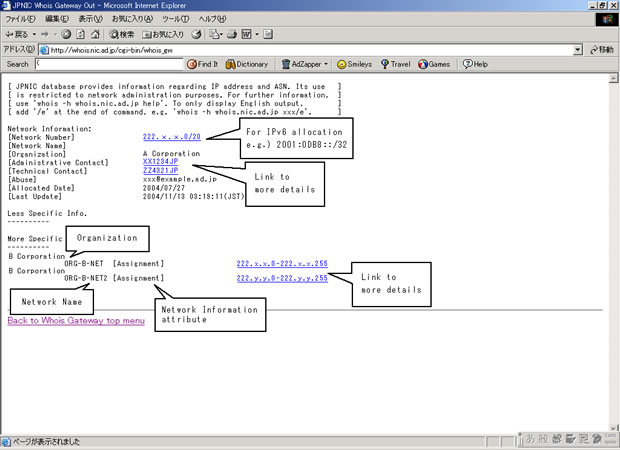This screenshot has height=450, width=620.
Task: Click the address bar URL field
Action: pyautogui.click(x=311, y=50)
